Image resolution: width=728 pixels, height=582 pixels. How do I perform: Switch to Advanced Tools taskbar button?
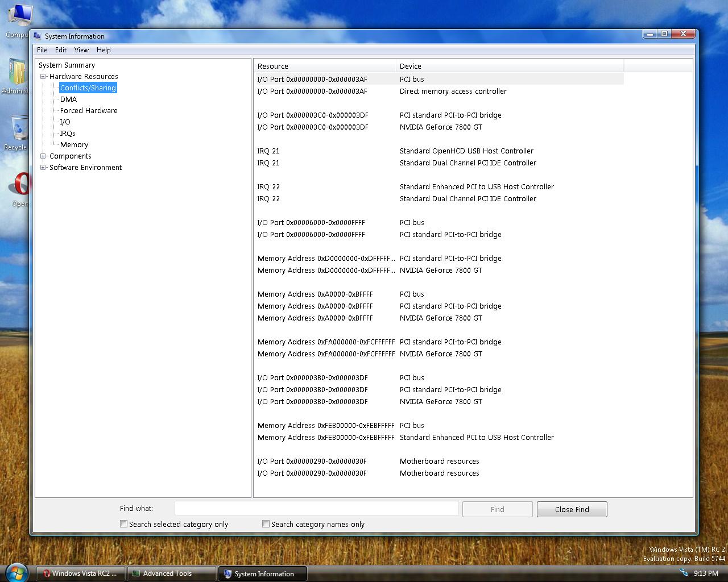click(172, 573)
